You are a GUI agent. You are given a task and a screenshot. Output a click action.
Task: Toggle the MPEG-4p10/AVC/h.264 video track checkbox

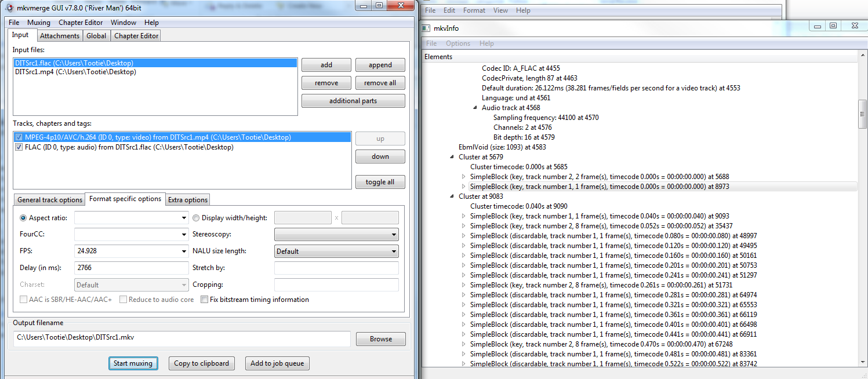pyautogui.click(x=20, y=137)
